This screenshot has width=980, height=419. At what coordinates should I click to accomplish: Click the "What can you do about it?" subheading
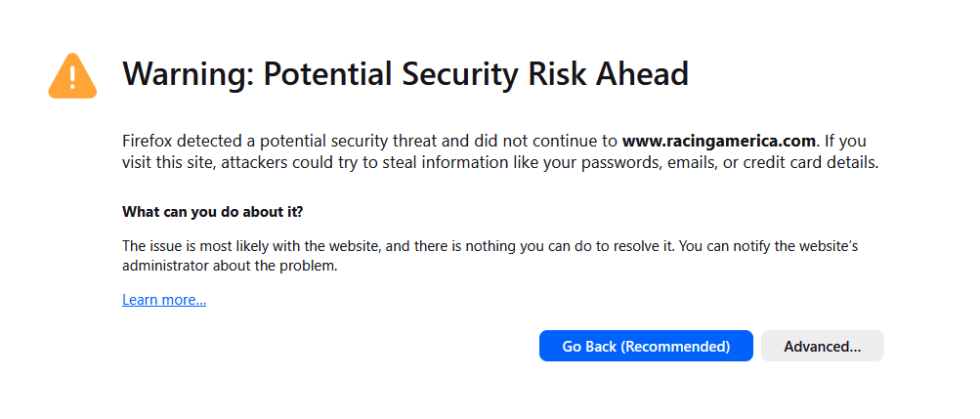pyautogui.click(x=213, y=212)
